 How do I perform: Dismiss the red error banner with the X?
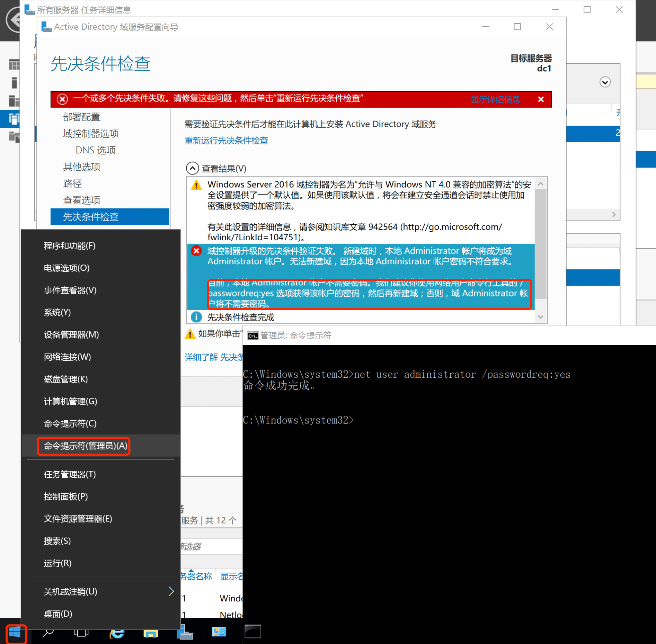tap(541, 100)
